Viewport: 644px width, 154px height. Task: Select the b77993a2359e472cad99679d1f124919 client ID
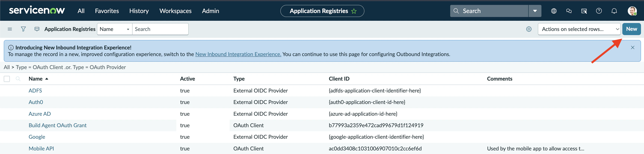[x=376, y=125]
